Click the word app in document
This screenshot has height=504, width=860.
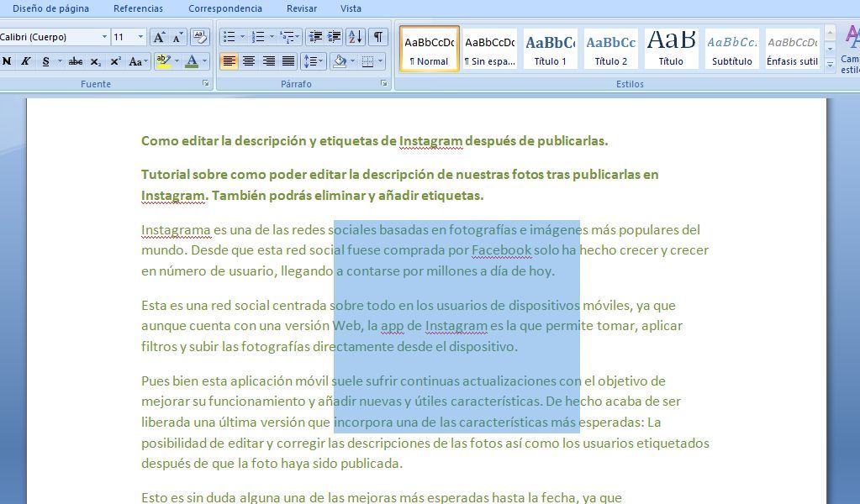(x=392, y=326)
